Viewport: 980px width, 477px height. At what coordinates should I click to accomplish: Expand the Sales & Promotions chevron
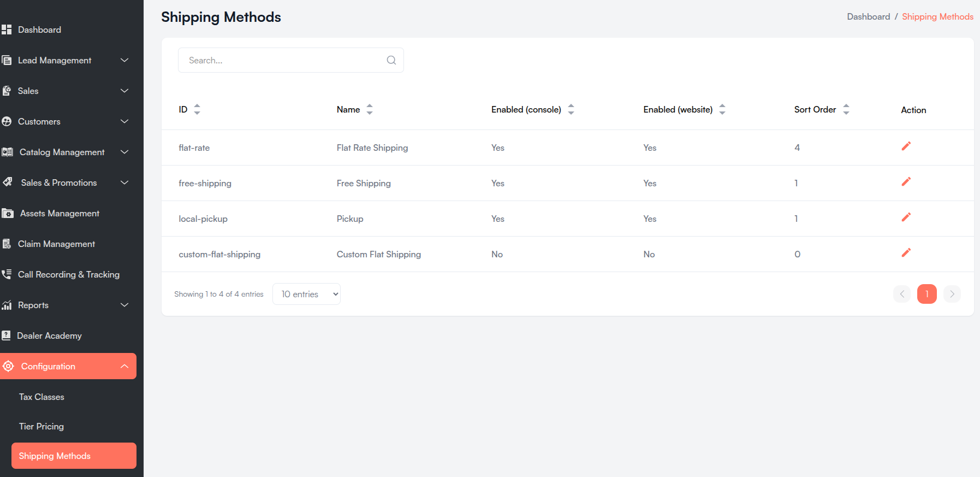click(124, 182)
